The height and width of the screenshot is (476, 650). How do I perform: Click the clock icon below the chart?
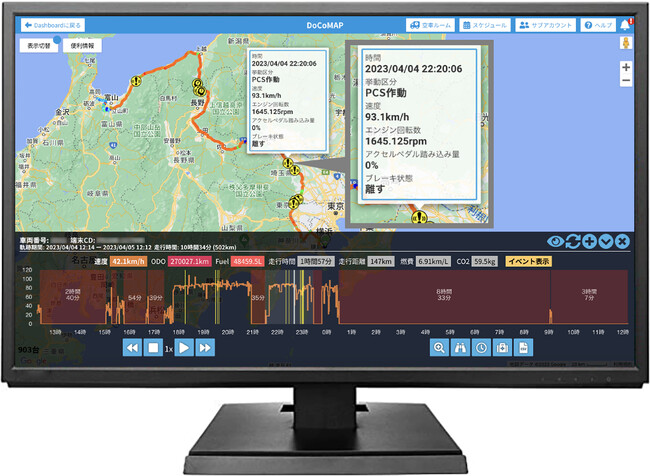pyautogui.click(x=482, y=347)
